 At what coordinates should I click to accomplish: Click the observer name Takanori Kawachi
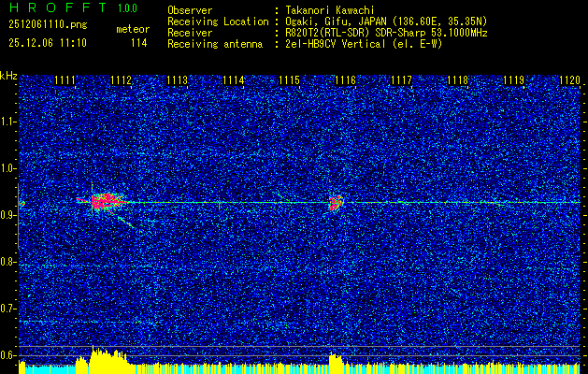[x=330, y=10]
